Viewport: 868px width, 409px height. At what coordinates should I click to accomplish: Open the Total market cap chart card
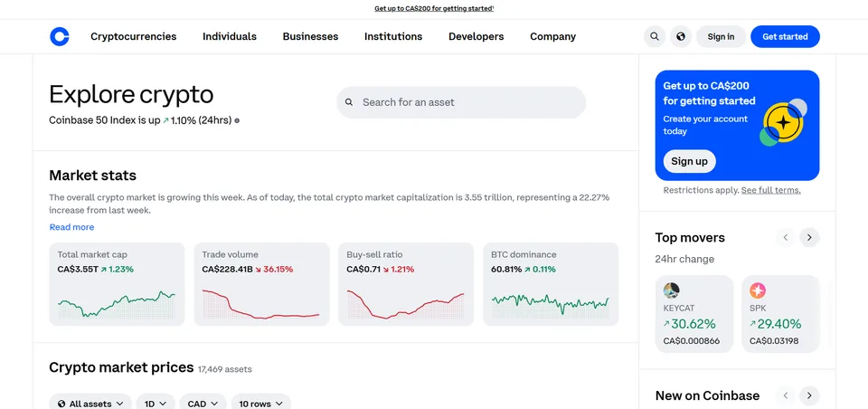117,284
